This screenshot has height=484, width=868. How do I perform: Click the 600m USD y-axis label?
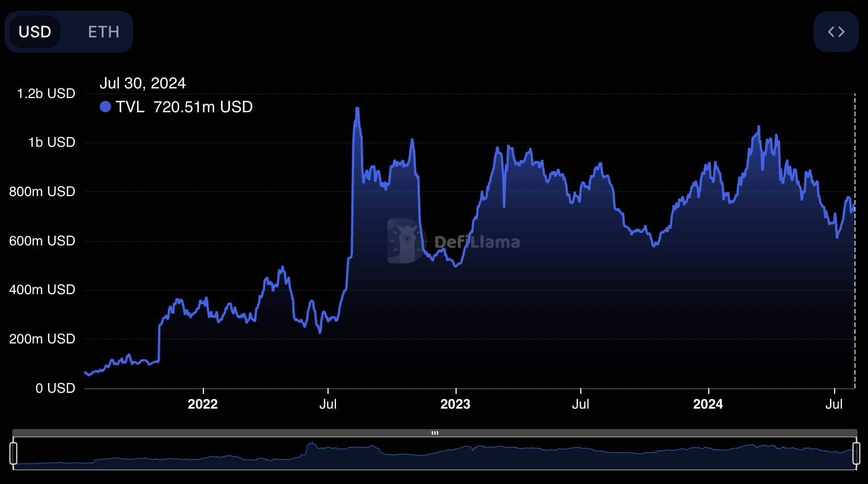click(x=42, y=241)
